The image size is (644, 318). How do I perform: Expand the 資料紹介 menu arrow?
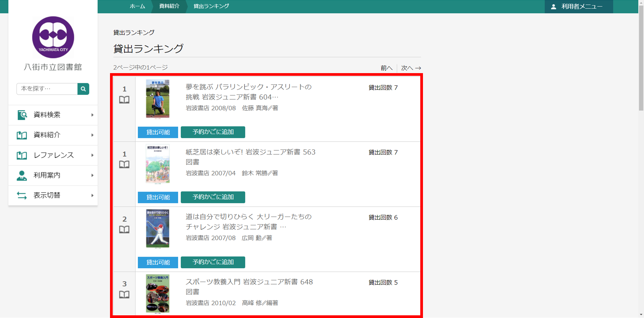point(92,135)
